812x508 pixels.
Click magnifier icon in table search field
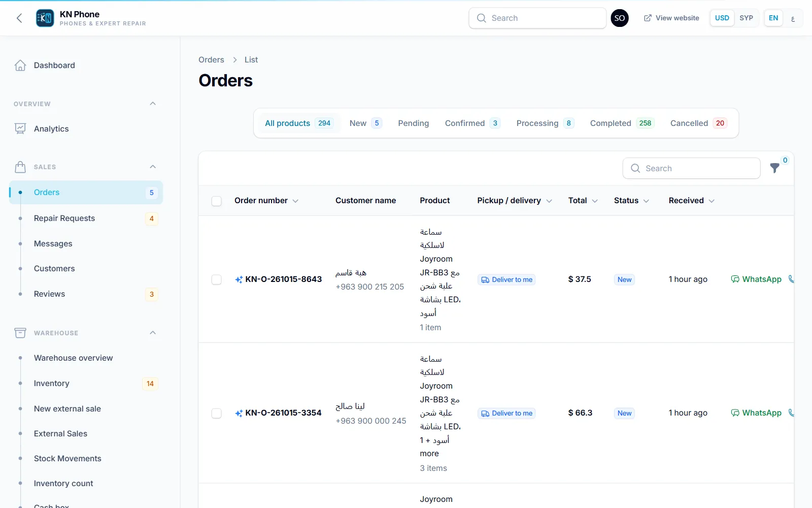[x=635, y=168]
